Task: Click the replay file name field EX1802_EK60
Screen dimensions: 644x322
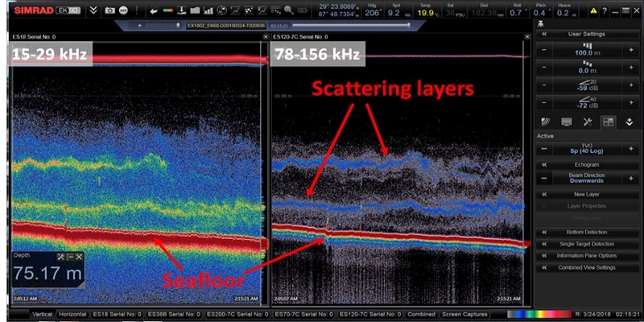Action: point(227,26)
